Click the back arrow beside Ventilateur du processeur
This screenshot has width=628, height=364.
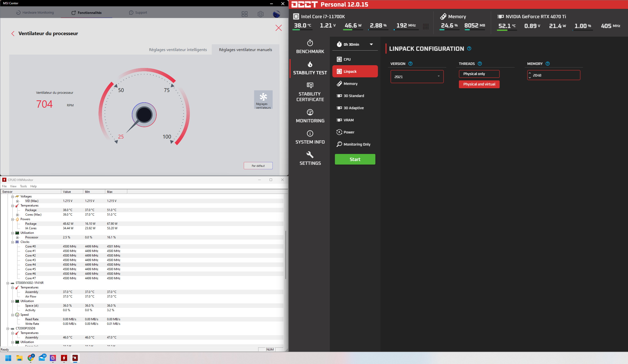(x=13, y=34)
